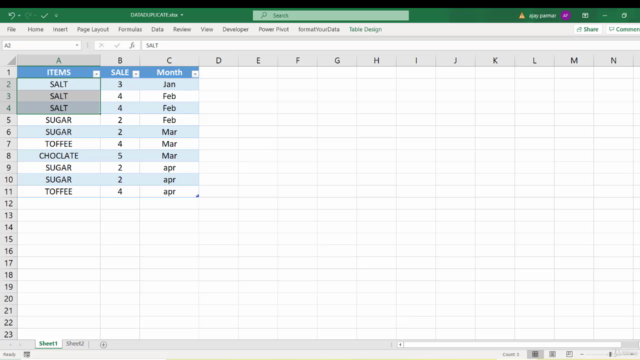Open the Developer tab

(x=236, y=29)
